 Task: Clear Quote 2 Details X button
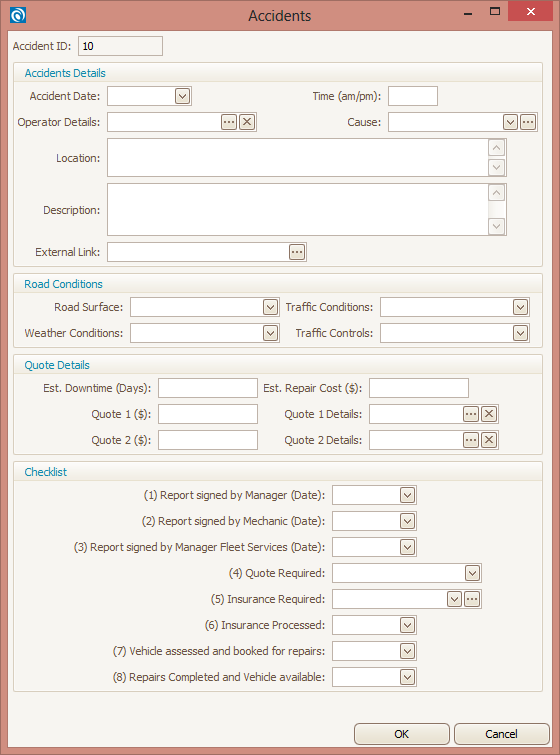point(489,440)
